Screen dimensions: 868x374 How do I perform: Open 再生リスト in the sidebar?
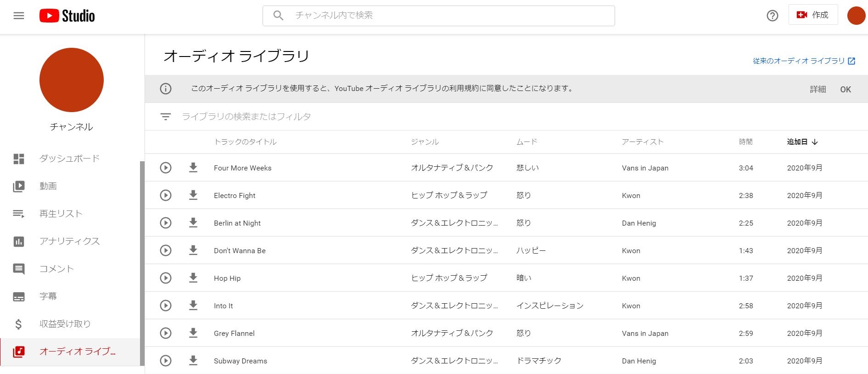tap(70, 214)
